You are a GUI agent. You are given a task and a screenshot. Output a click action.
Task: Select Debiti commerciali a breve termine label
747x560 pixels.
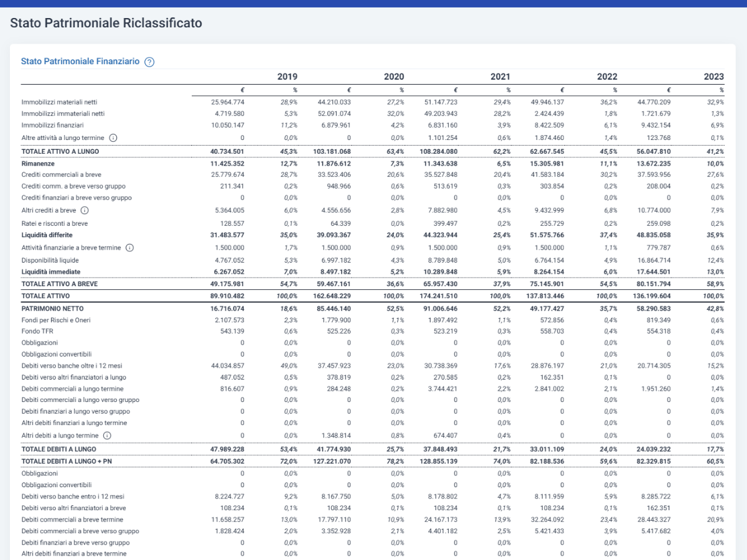click(72, 520)
